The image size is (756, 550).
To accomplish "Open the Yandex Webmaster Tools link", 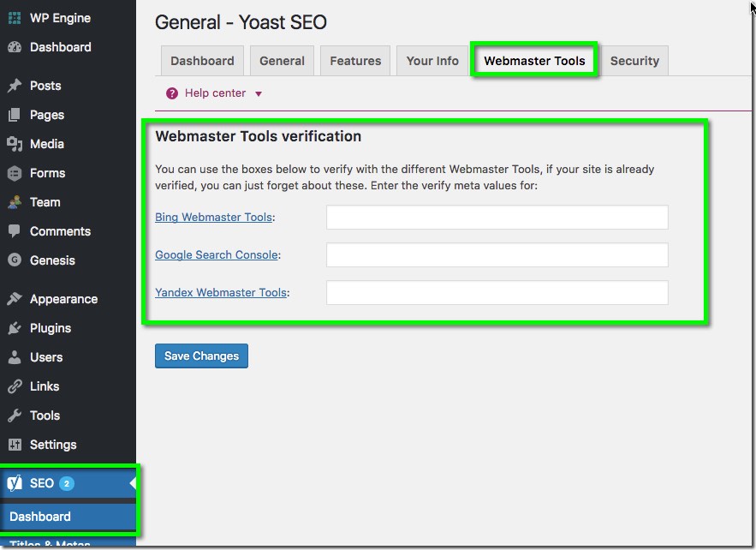I will 220,292.
